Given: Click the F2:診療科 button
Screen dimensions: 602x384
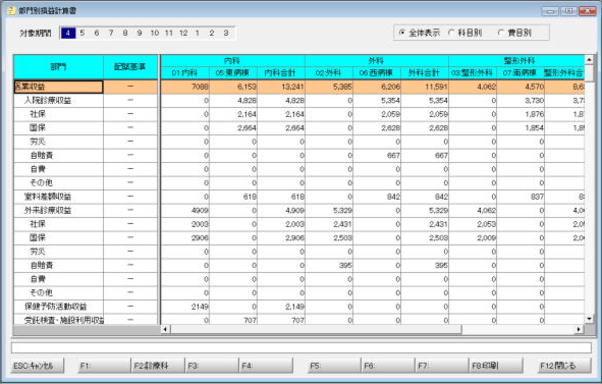Looking at the screenshot, I should (x=158, y=366).
